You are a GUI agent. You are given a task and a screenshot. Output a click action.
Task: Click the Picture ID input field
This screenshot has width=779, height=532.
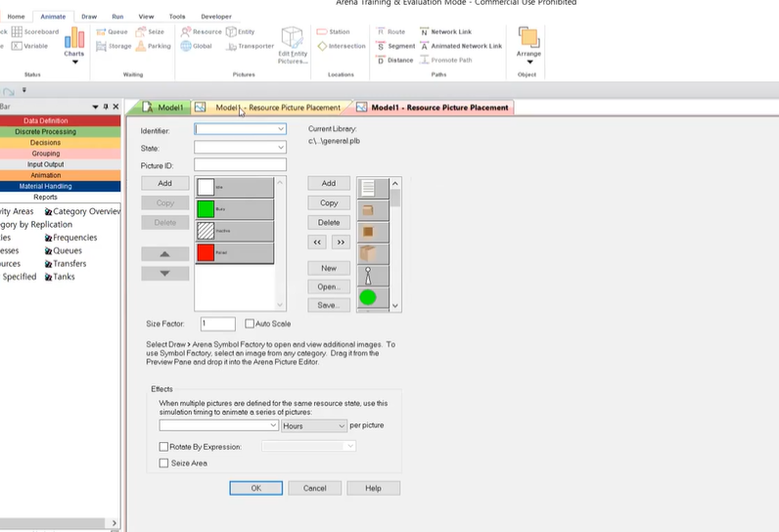[240, 164]
